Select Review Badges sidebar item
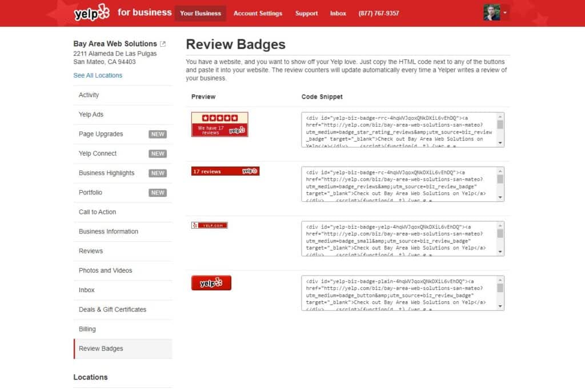 pos(123,349)
